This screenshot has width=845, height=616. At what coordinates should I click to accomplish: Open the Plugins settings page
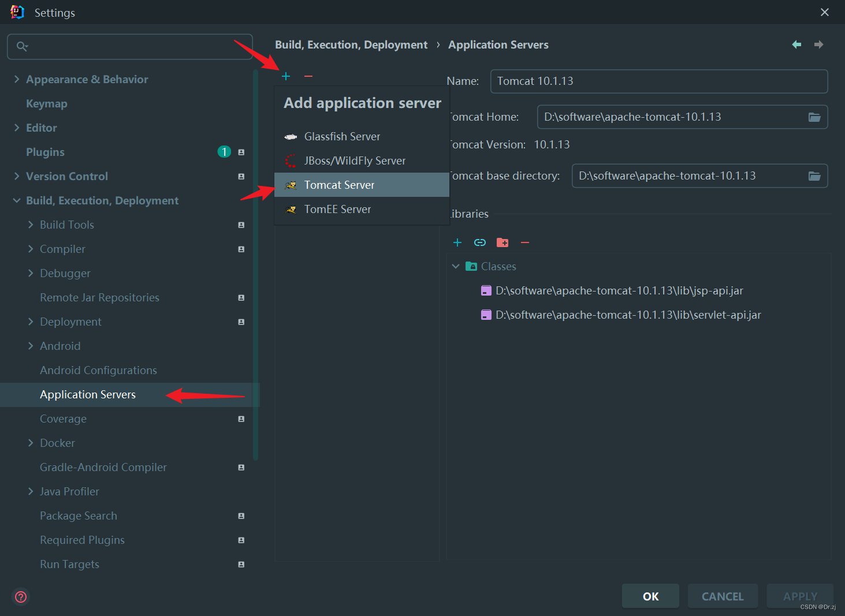pos(45,152)
